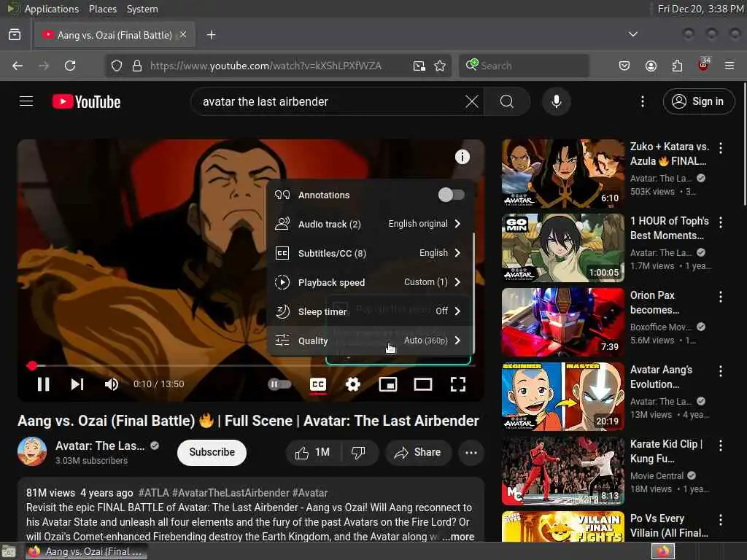
Task: Open a new browser tab
Action: click(x=211, y=35)
